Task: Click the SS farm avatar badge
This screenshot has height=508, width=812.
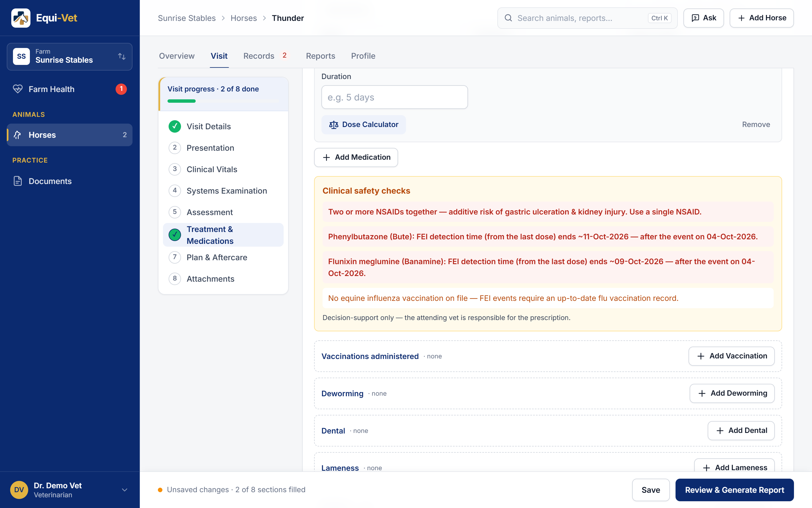Action: 21,56
